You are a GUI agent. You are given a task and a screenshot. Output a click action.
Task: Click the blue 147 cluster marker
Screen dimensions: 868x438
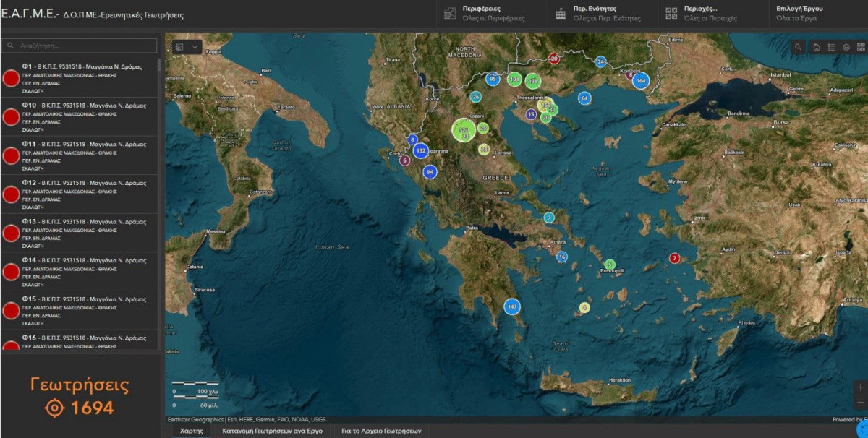(x=512, y=307)
